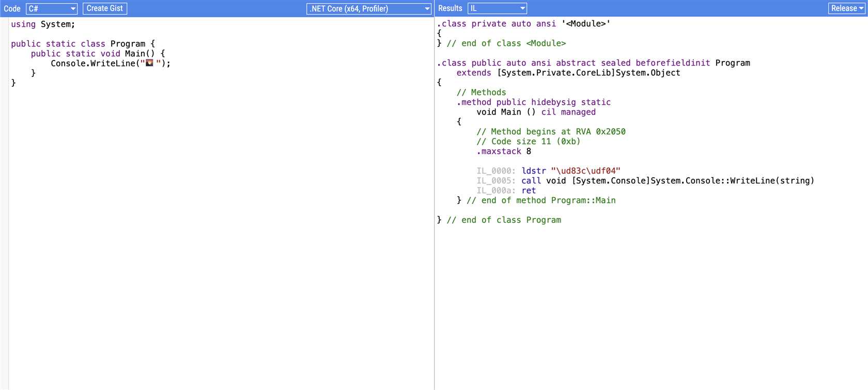Viewport: 868px width, 390px height.
Task: Click Console.WriteLine text in the editor
Action: point(93,64)
